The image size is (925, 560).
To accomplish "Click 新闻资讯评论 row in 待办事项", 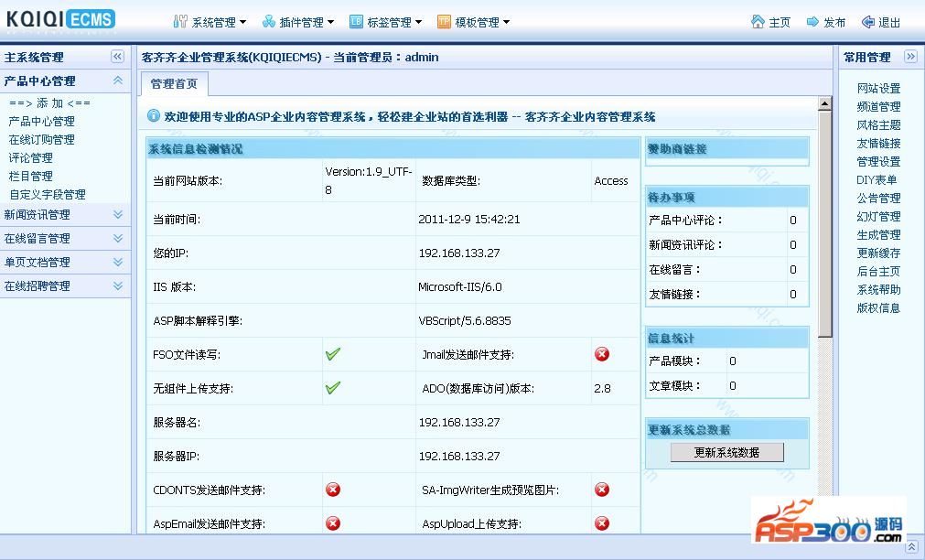I will pos(726,244).
